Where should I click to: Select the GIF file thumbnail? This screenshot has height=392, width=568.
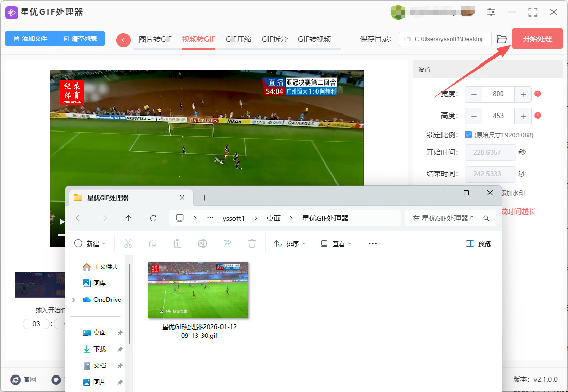(x=198, y=289)
